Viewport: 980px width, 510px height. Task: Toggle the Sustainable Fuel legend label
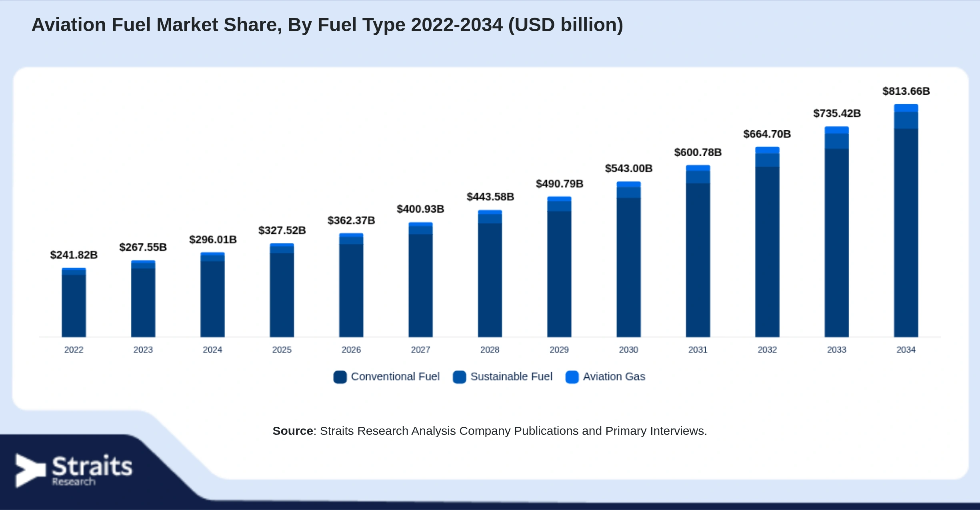(x=511, y=377)
